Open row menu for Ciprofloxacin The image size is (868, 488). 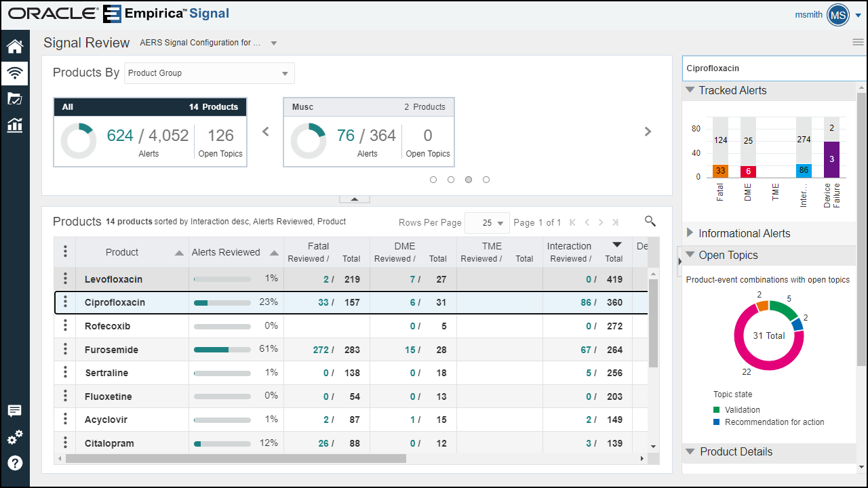point(65,302)
